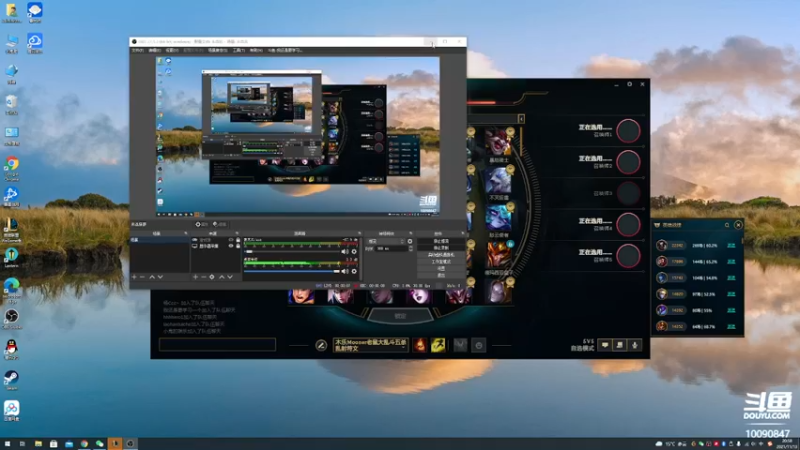This screenshot has width=800, height=450.
Task: Toggle lock on display capture source
Action: pos(238,246)
